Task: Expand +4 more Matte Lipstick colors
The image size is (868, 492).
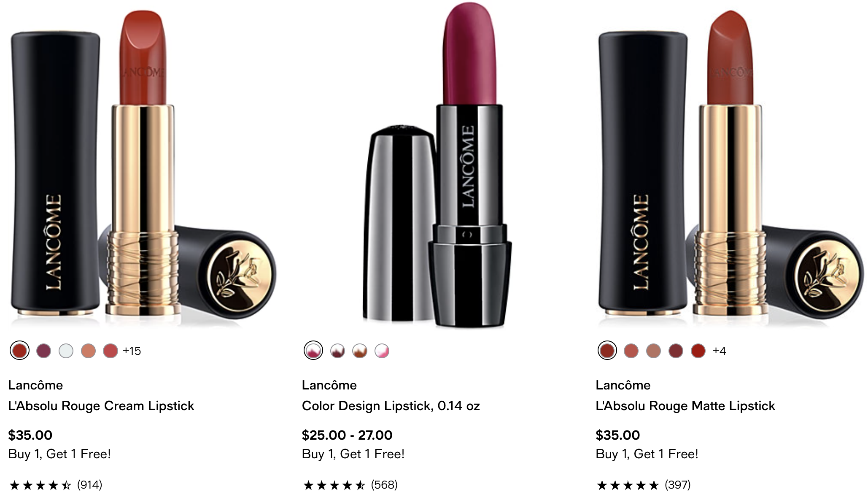Action: pyautogui.click(x=719, y=351)
